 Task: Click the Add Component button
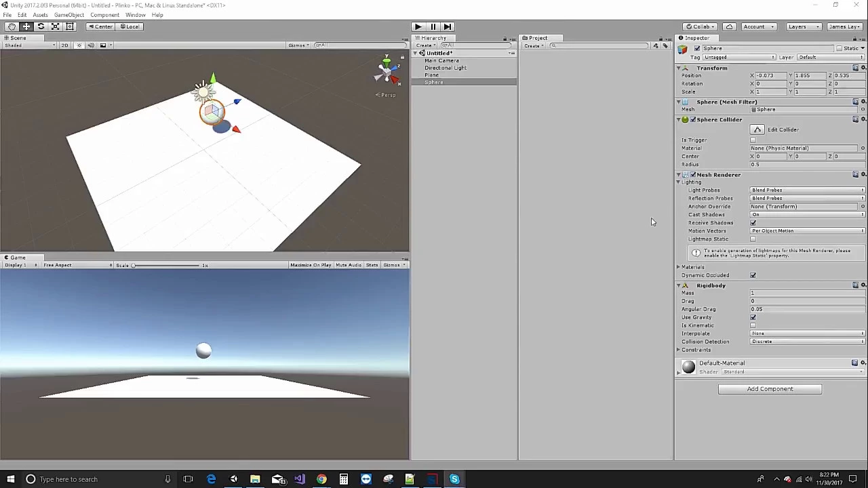point(770,389)
